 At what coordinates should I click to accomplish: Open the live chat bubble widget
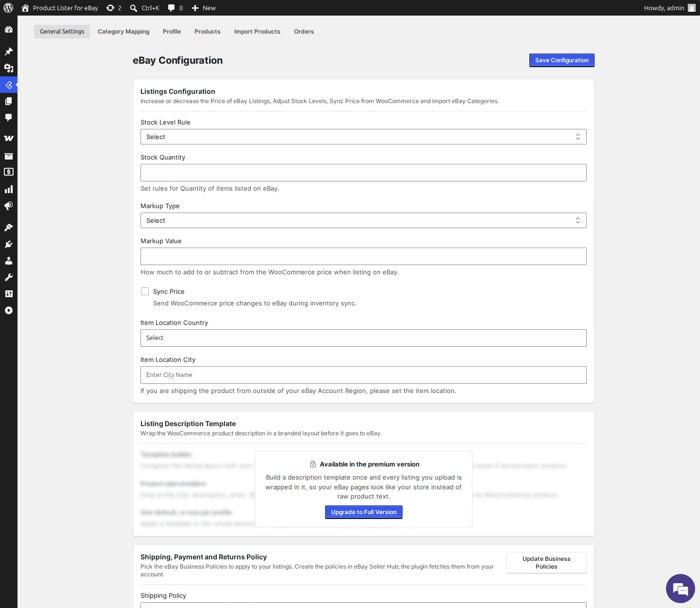coord(681,589)
